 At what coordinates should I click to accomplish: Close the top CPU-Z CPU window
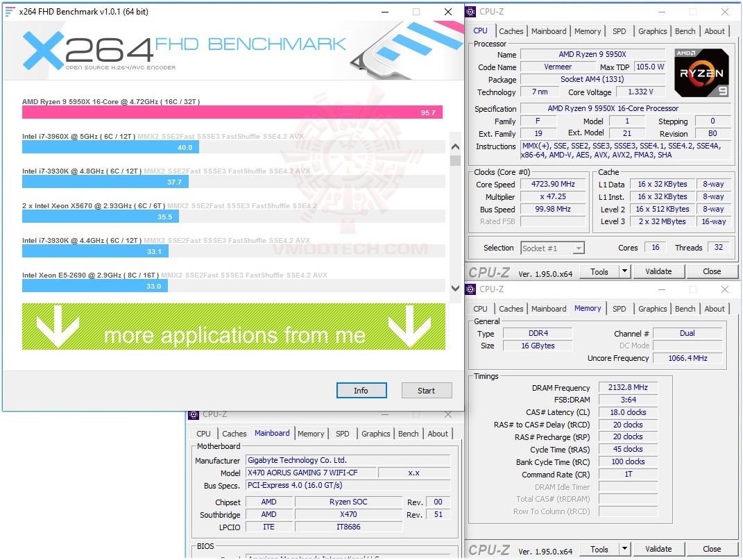[724, 12]
